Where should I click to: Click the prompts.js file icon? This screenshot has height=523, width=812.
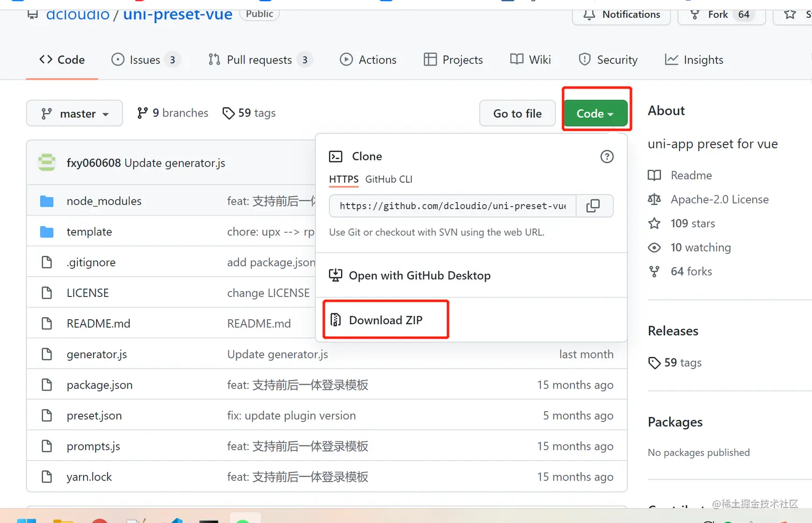47,446
